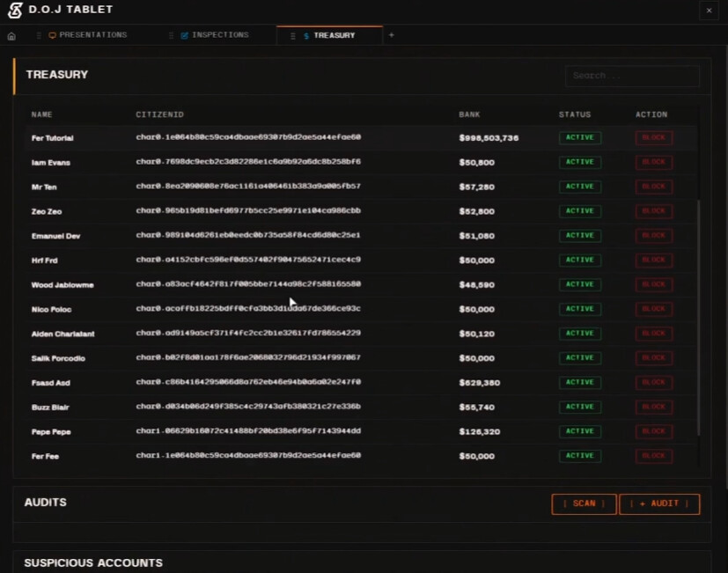Viewport: 728px width, 573px height.
Task: Select the name Zeo Zeo
Action: [x=47, y=212]
